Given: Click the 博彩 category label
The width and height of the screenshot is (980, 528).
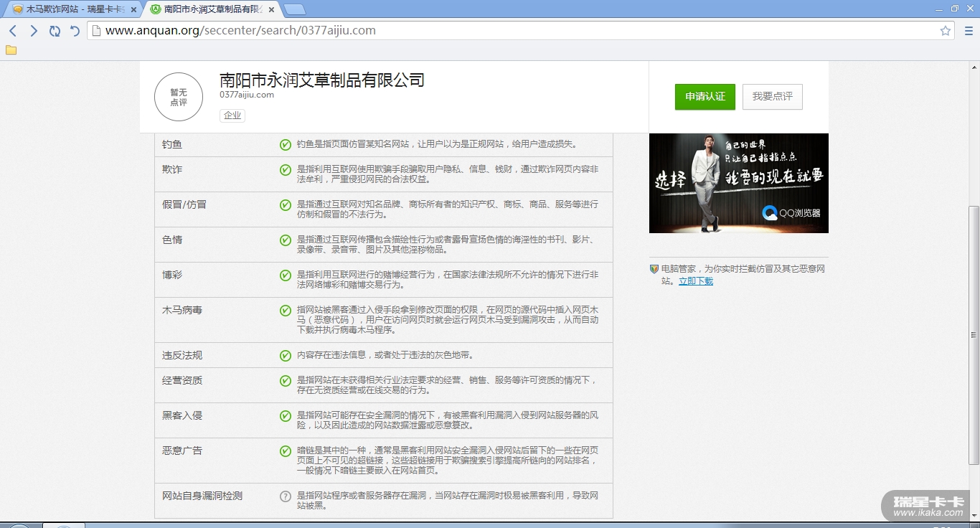Looking at the screenshot, I should pos(172,275).
